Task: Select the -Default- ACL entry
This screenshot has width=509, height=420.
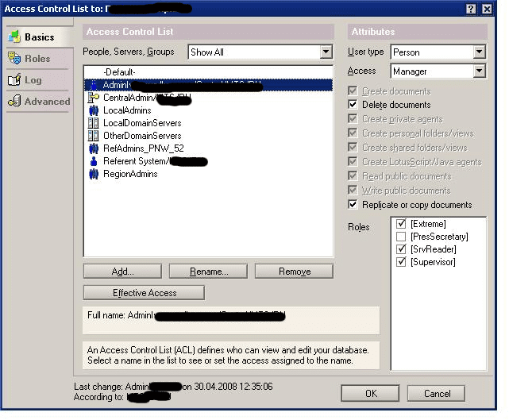Action: tap(119, 72)
